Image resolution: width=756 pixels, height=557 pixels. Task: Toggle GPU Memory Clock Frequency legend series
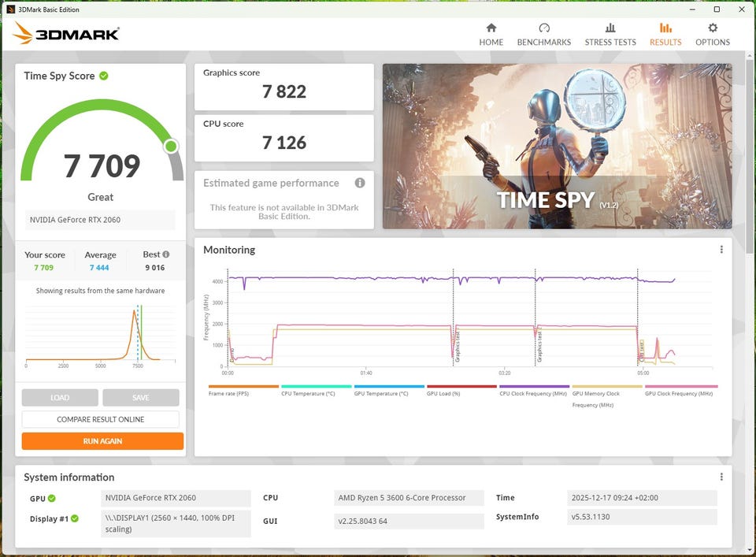pos(607,396)
